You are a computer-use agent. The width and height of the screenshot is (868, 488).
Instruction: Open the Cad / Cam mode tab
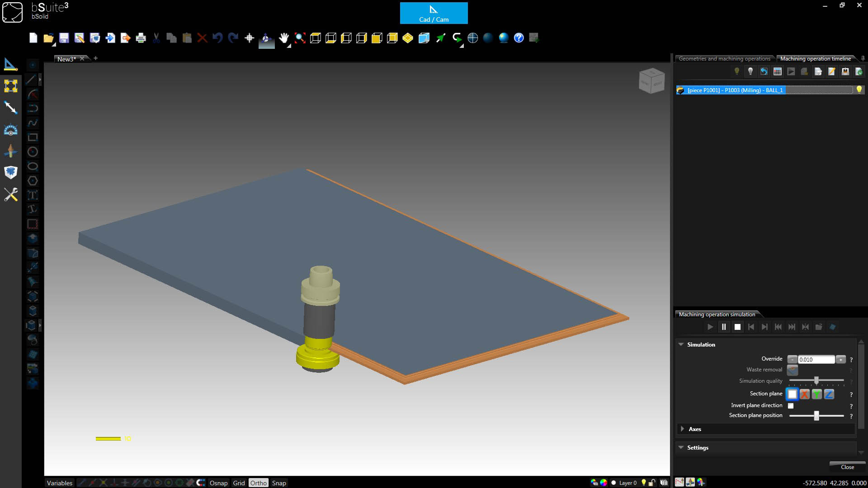(434, 13)
